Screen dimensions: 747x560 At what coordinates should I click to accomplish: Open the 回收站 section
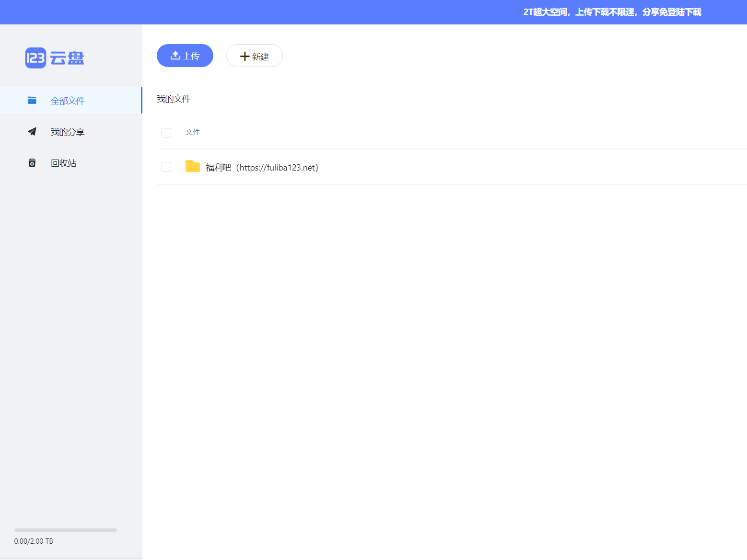(x=71, y=163)
